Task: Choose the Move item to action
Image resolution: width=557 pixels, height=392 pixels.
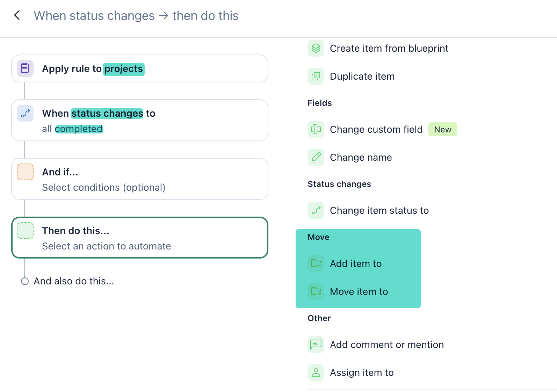Action: click(359, 291)
